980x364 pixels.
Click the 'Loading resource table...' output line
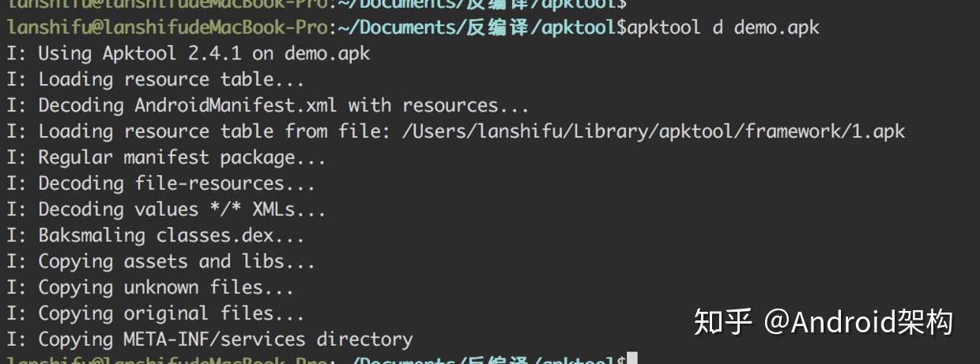click(x=156, y=80)
